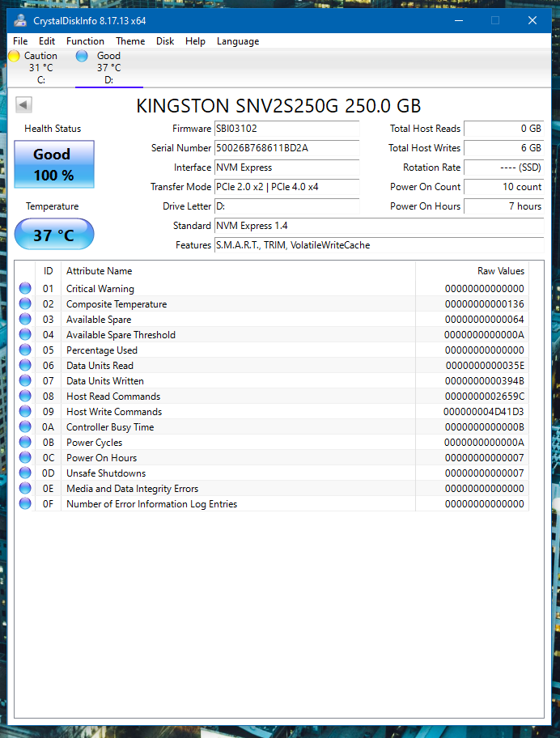Open the Theme menu
The height and width of the screenshot is (738, 560).
(x=130, y=41)
